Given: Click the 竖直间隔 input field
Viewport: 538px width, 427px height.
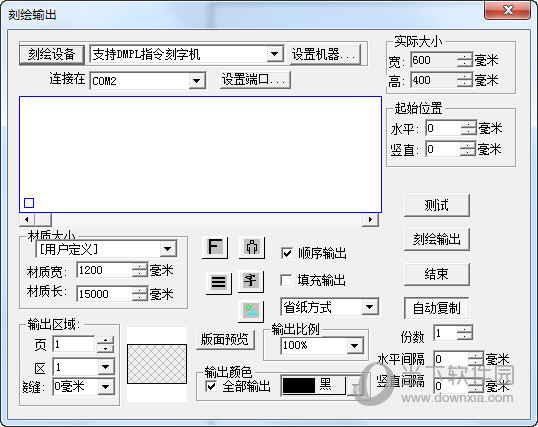Looking at the screenshot, I should [x=452, y=385].
